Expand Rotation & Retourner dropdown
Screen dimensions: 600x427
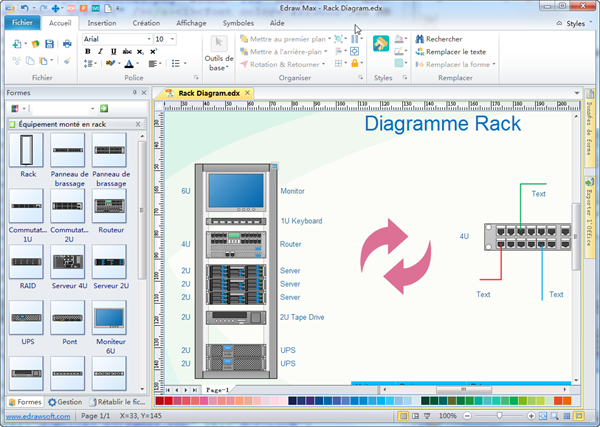pyautogui.click(x=324, y=64)
